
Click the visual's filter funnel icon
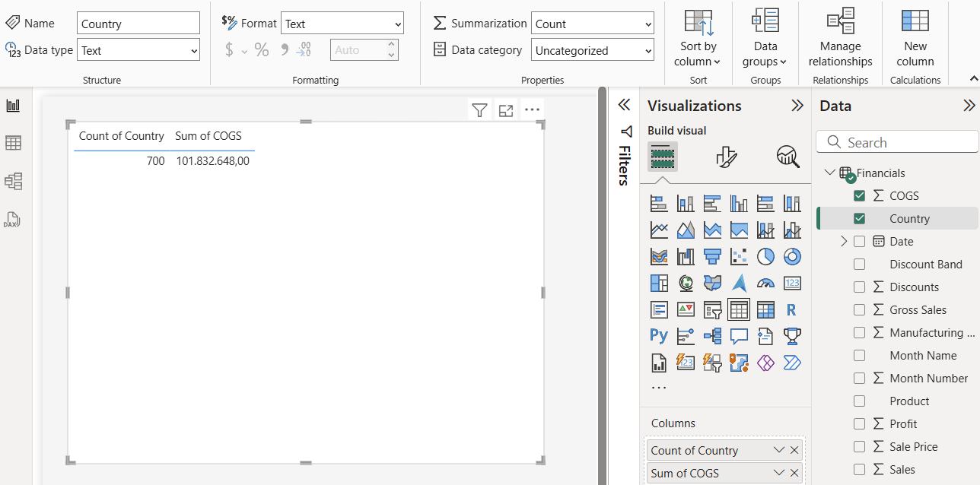(479, 110)
